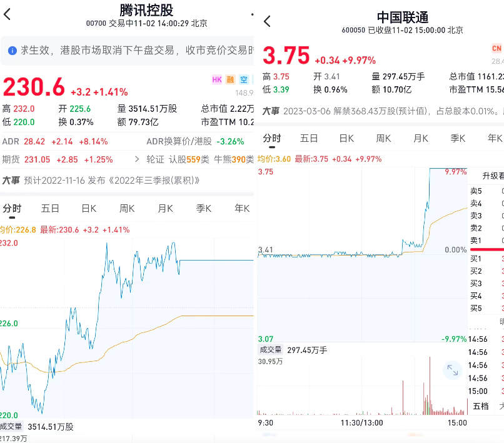The width and height of the screenshot is (504, 443).
Task: Tap the large 3.75 price
Action: (286, 55)
